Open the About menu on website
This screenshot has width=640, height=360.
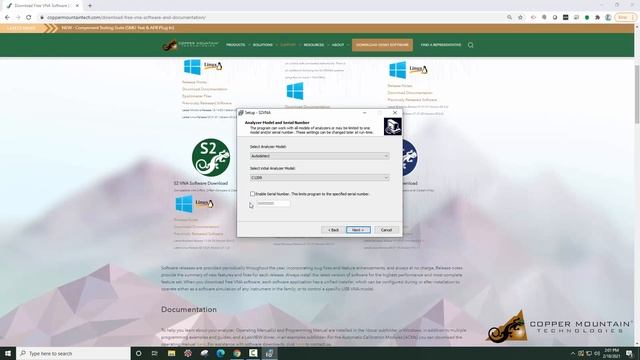[x=338, y=45]
